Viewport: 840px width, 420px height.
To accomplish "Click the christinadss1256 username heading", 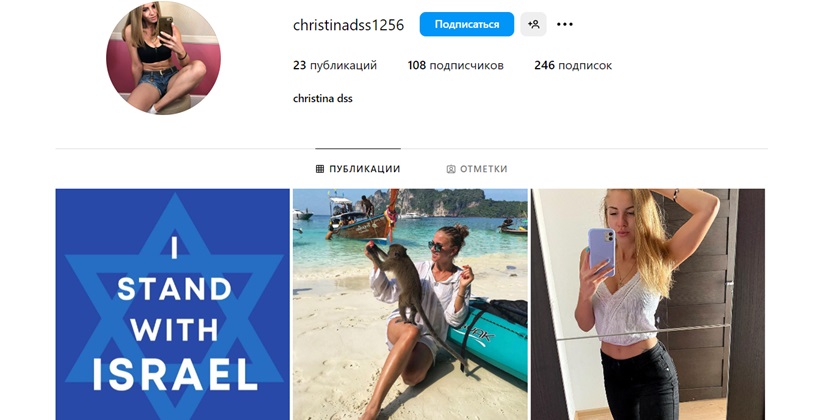I will click(348, 25).
